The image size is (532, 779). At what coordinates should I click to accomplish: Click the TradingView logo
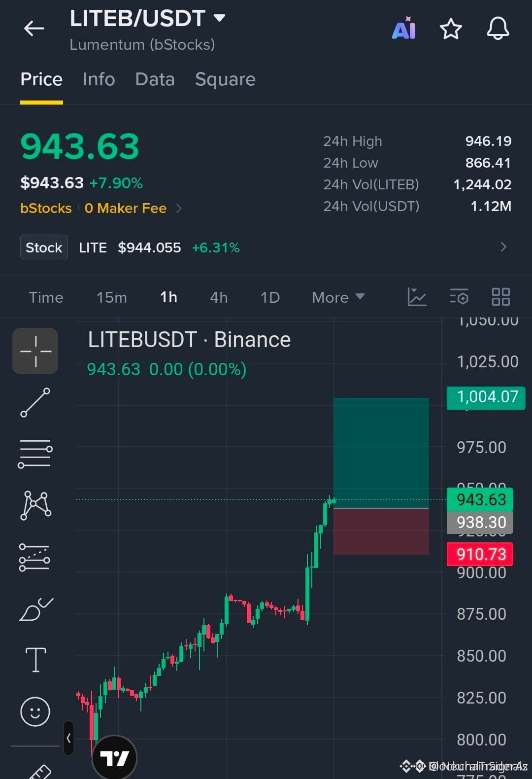(114, 758)
